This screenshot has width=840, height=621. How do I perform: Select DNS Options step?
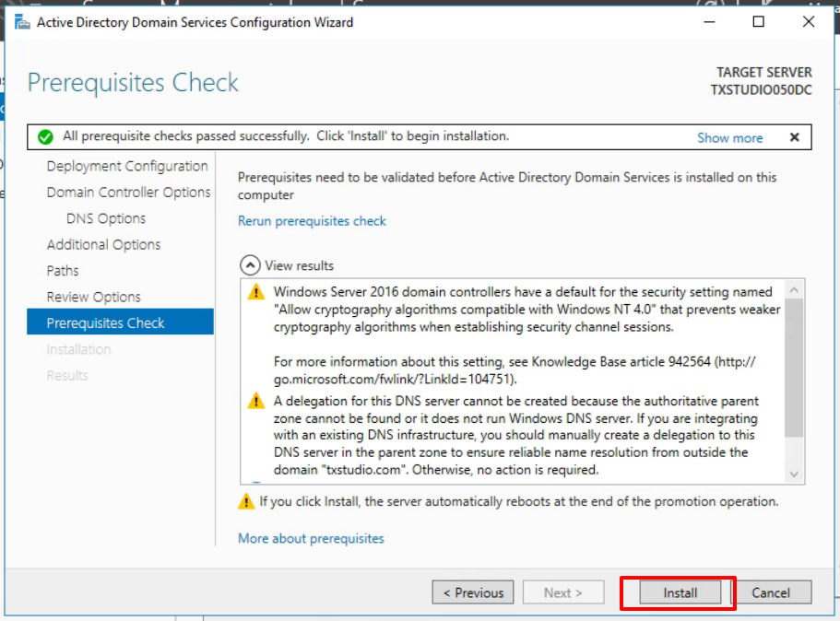click(x=106, y=218)
